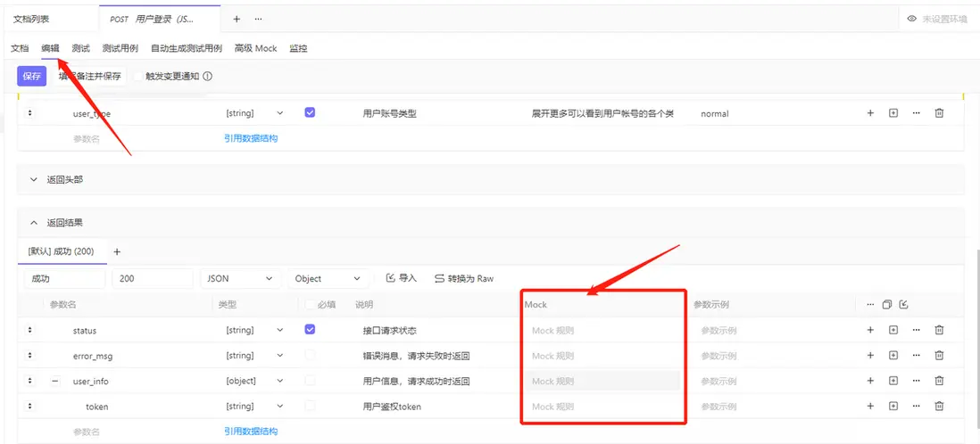
Task: Add a parameter after the token row
Action: [870, 406]
